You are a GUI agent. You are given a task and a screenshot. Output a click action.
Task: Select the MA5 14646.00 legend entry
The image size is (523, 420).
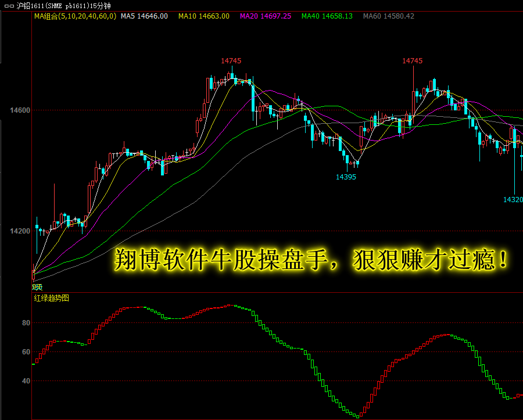pyautogui.click(x=144, y=16)
